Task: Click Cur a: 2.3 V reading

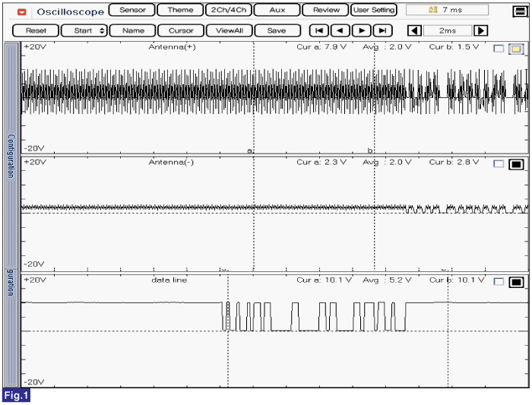Action: [321, 162]
